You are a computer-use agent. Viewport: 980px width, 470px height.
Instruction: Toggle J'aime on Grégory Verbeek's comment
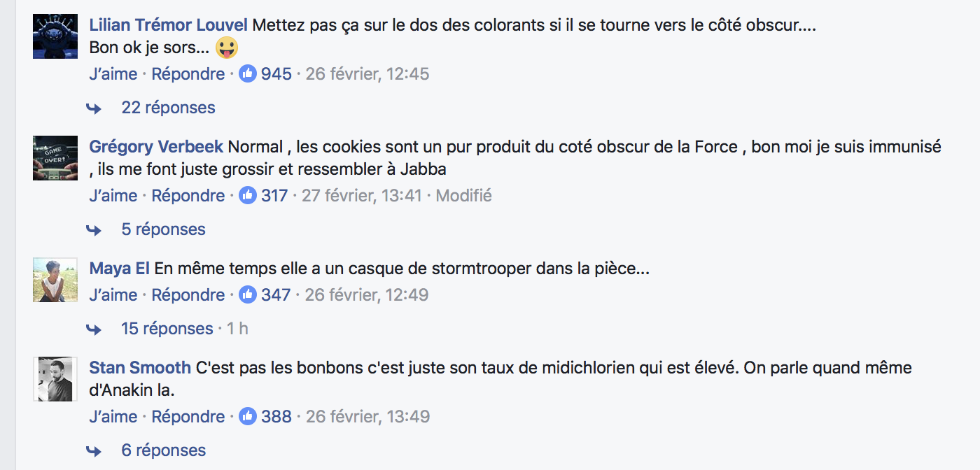coord(113,195)
